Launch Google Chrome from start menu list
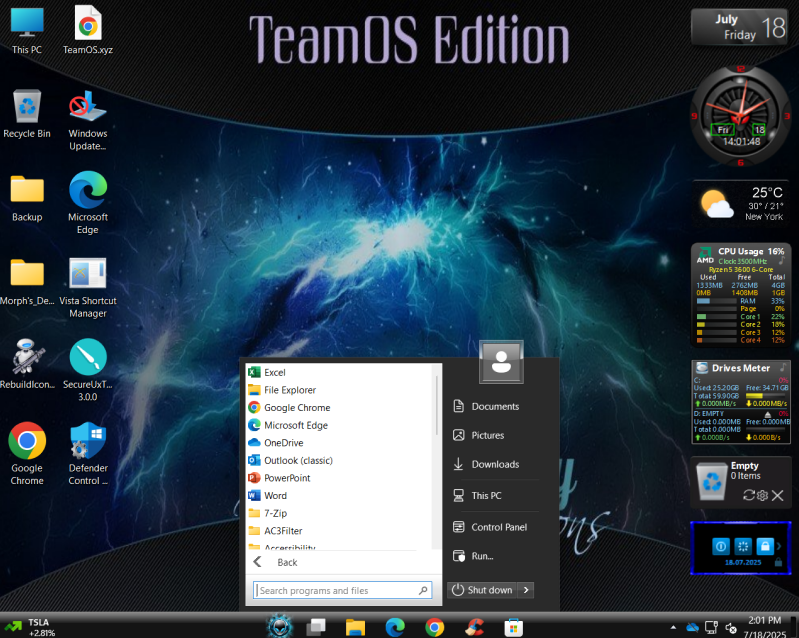 (339, 408)
